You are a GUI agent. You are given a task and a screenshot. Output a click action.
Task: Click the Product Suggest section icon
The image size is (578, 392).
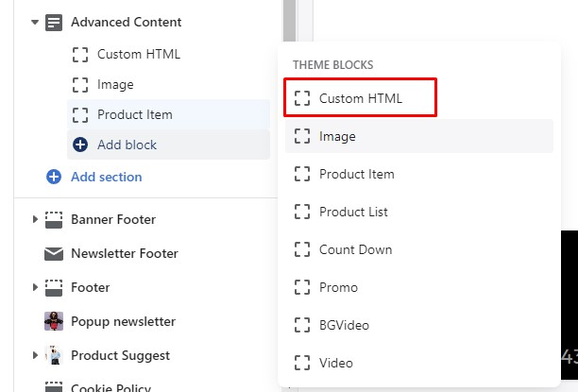54,355
